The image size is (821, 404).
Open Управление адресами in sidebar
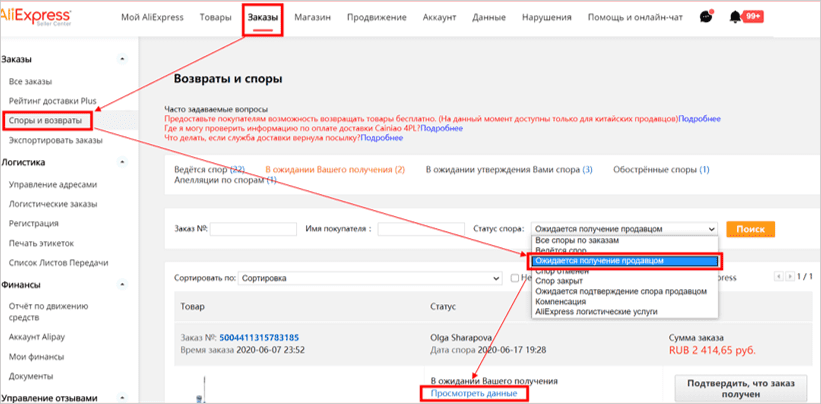coord(53,184)
